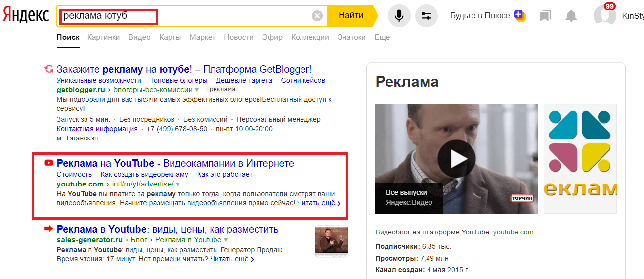Expand 'Читать ещё' in sales-generator snippet
This screenshot has width=644, height=279.
coord(232,259)
